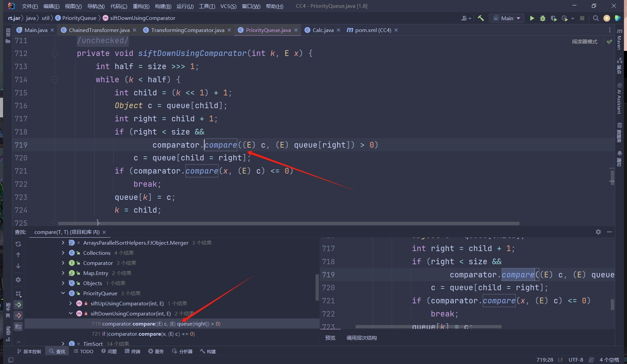This screenshot has height=364, width=627.
Task: Open Search Everywhere magnifier icon
Action: point(596,18)
